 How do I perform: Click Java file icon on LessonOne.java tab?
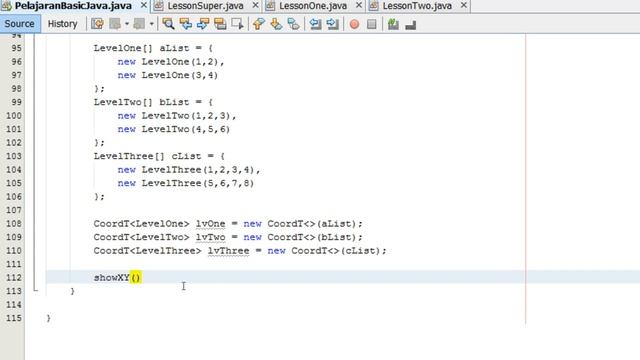pos(270,6)
